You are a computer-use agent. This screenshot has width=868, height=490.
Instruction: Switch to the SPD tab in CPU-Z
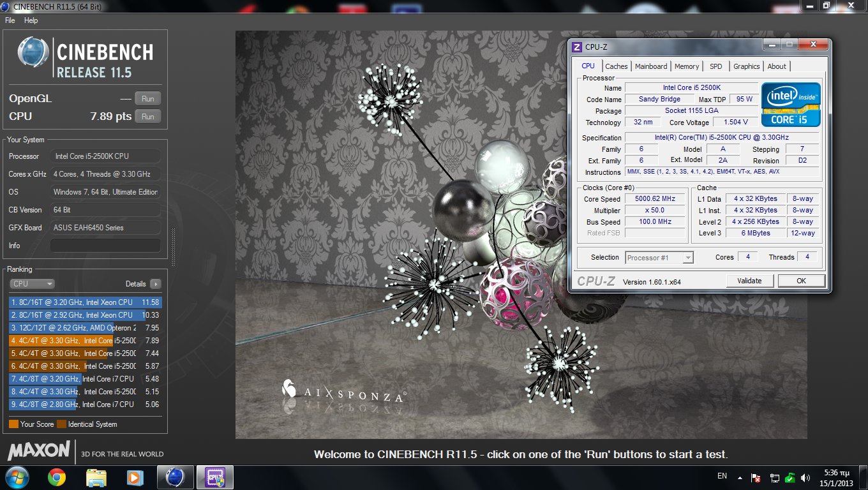(x=716, y=66)
